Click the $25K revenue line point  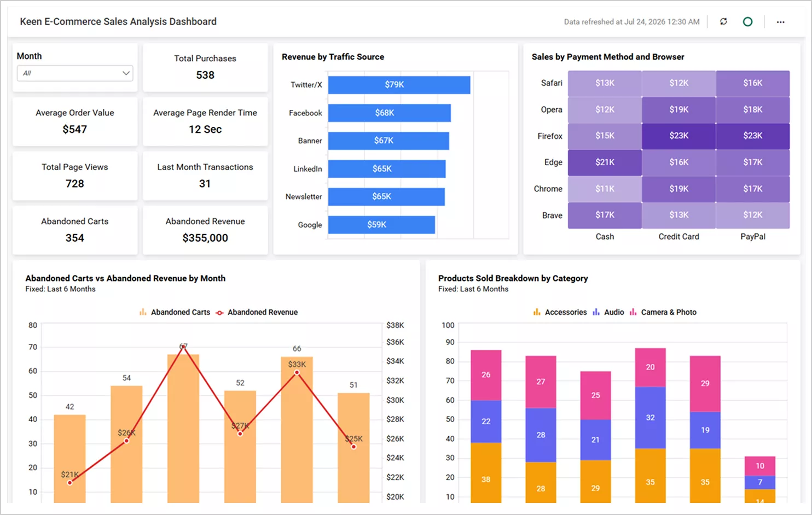[353, 447]
